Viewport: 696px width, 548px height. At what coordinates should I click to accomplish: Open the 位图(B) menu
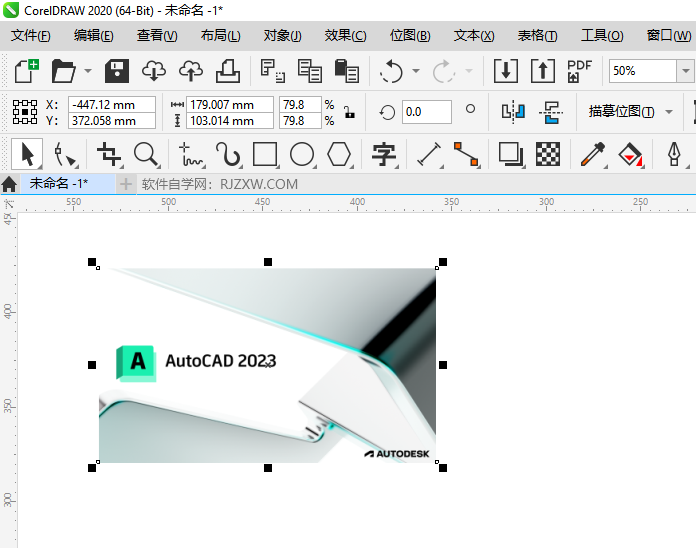pos(410,35)
